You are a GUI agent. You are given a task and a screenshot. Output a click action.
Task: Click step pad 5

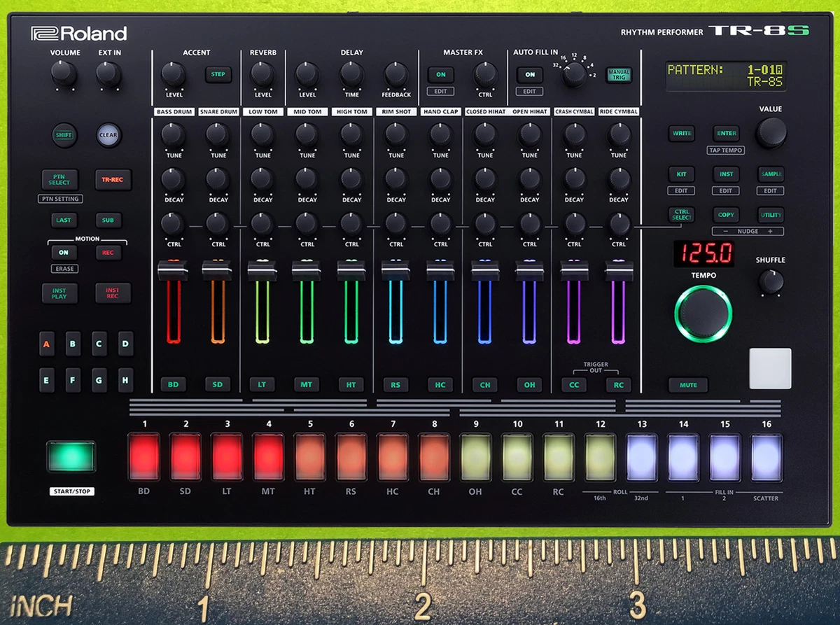[310, 456]
